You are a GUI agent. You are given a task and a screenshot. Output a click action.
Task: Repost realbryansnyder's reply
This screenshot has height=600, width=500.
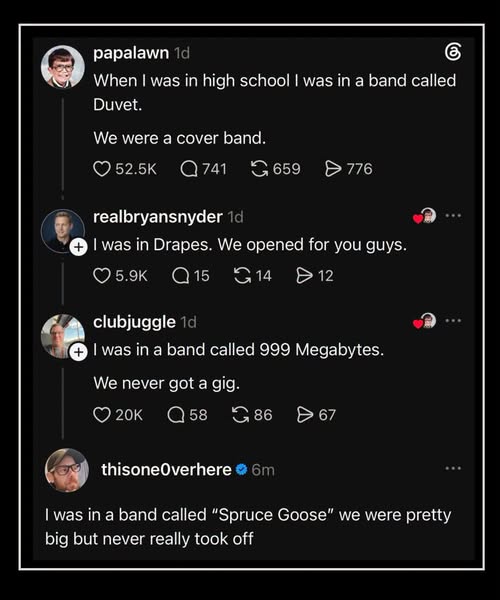242,276
